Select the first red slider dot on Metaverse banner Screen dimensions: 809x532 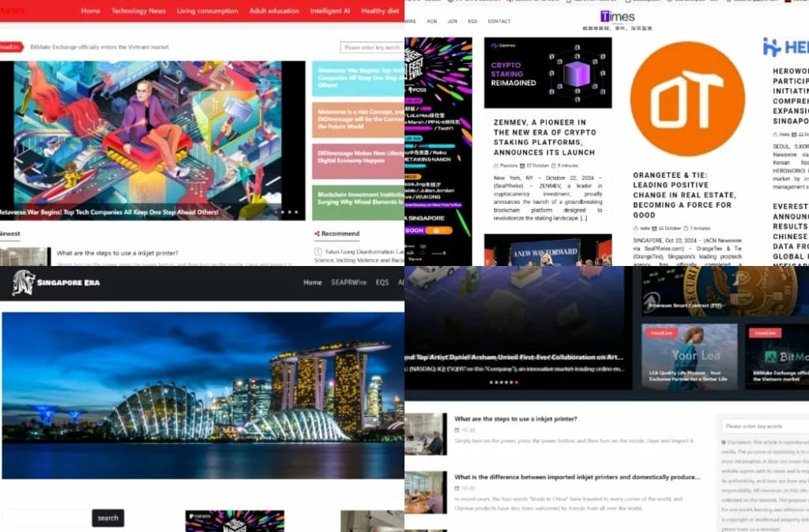click(x=276, y=212)
